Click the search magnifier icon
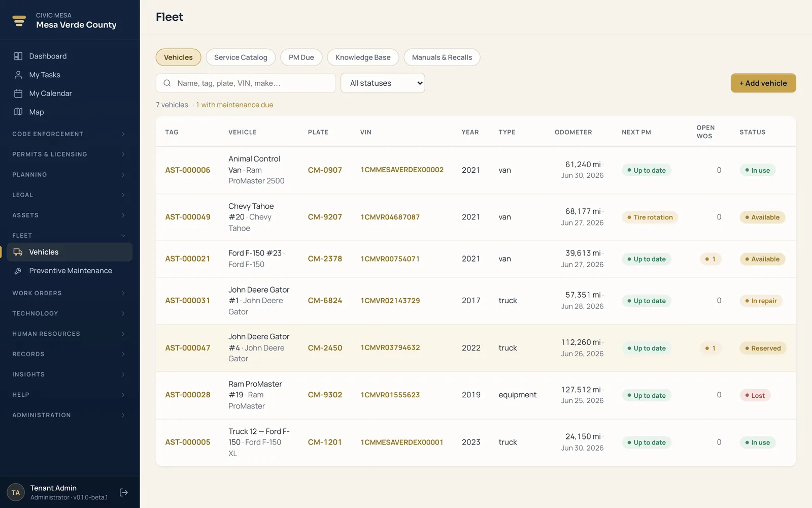Viewport: 812px width, 508px height. [x=167, y=83]
